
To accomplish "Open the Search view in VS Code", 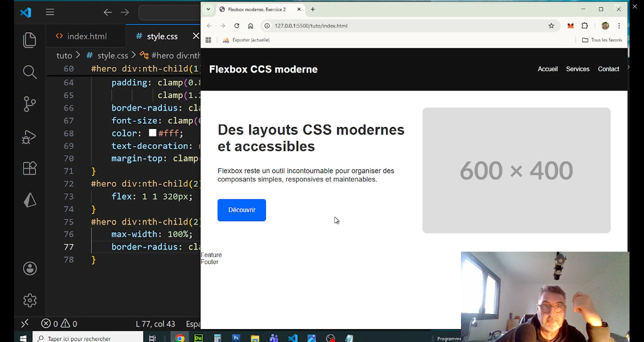I will (29, 72).
